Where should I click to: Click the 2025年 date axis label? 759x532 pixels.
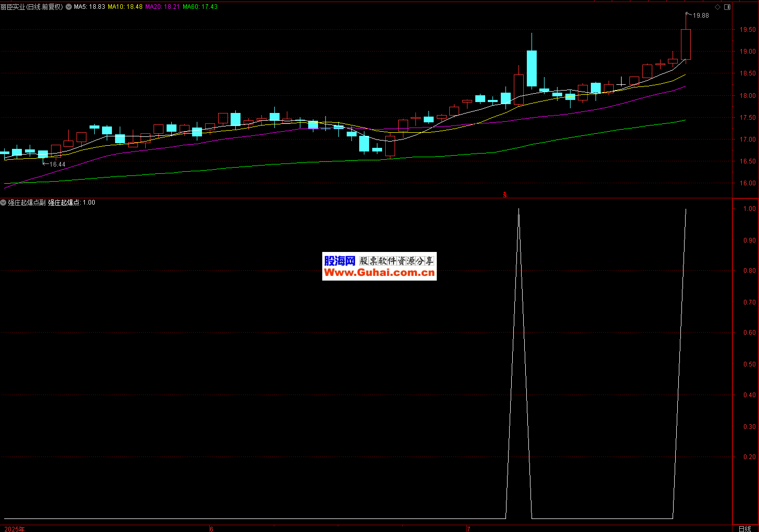click(14, 529)
